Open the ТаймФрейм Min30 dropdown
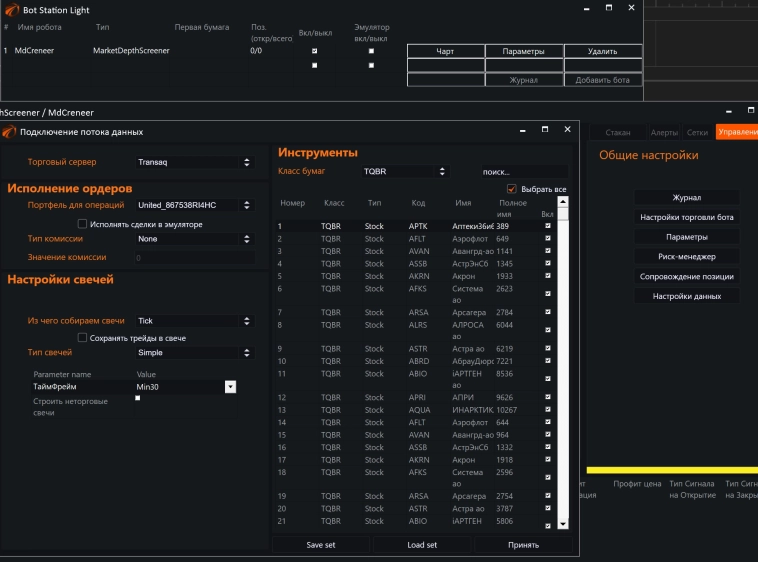 [x=230, y=386]
